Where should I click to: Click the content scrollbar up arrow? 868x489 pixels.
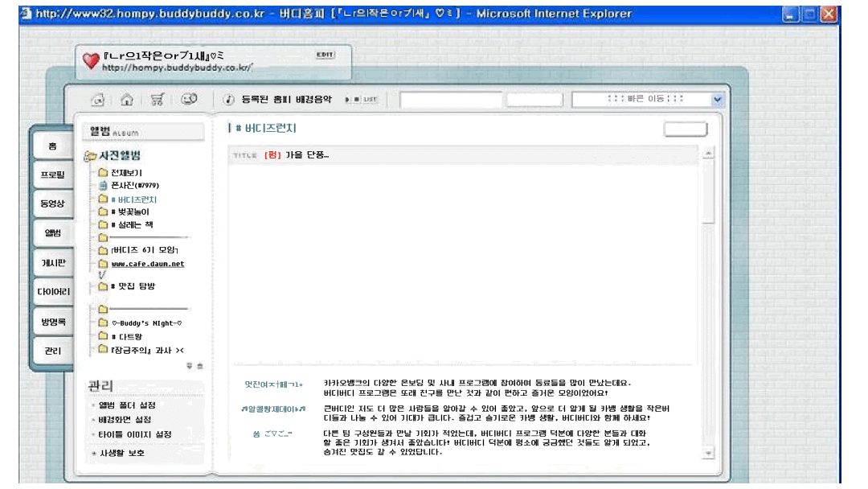coord(708,154)
